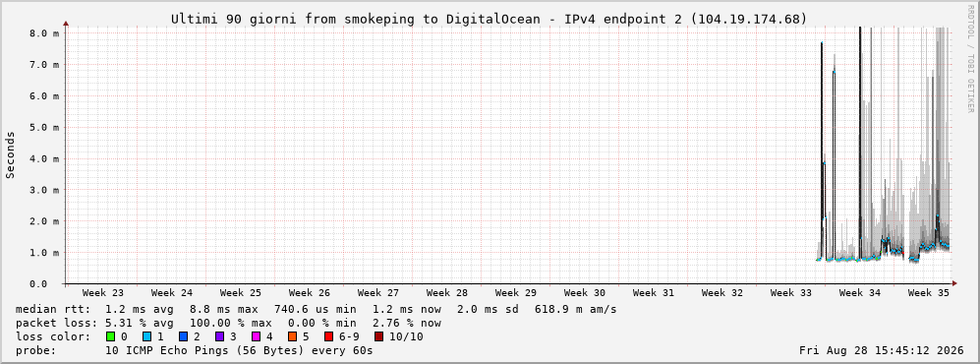Click the Week 23 axis label
Screen dimensions: 980x364
(102, 293)
